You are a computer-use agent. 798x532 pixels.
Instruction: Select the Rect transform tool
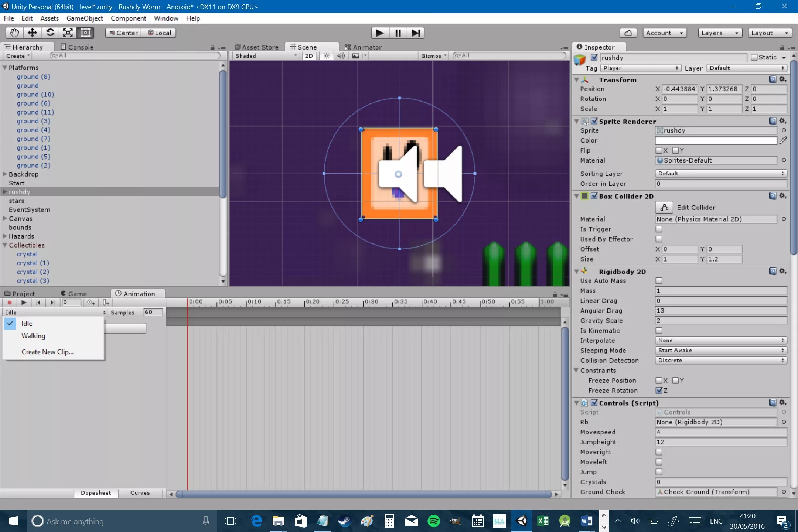[x=85, y=33]
